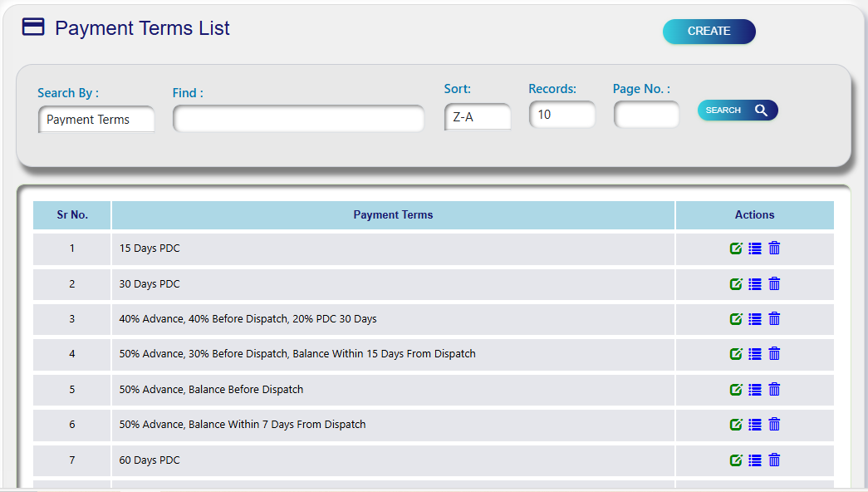Viewport: 868px width, 492px height.
Task: Open the Records count selector
Action: tap(562, 115)
